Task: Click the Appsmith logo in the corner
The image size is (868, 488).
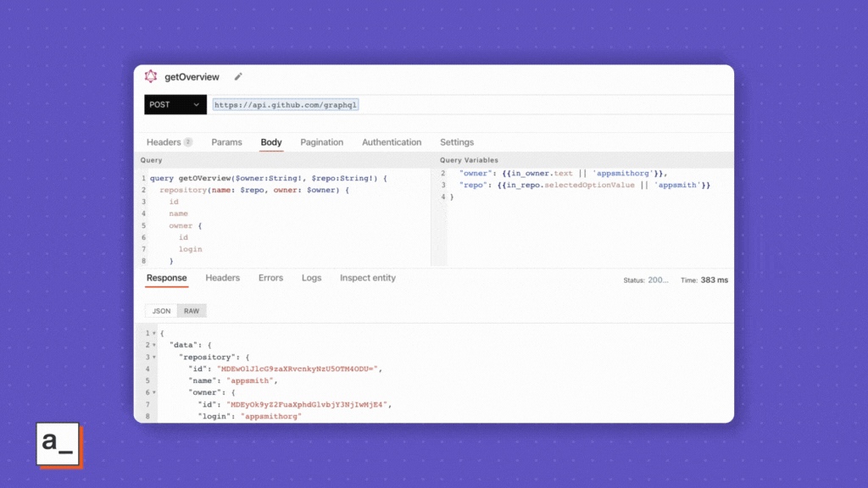Action: point(58,444)
